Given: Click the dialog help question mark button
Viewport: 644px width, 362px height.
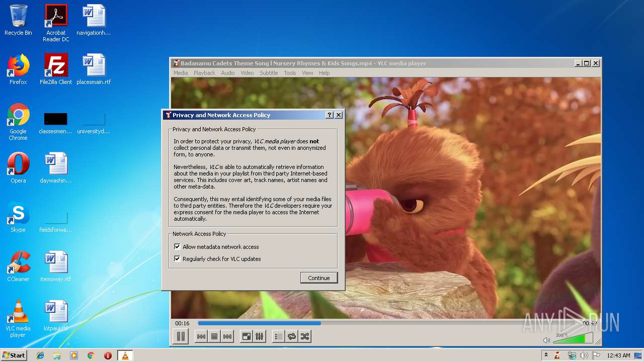Looking at the screenshot, I should (330, 115).
